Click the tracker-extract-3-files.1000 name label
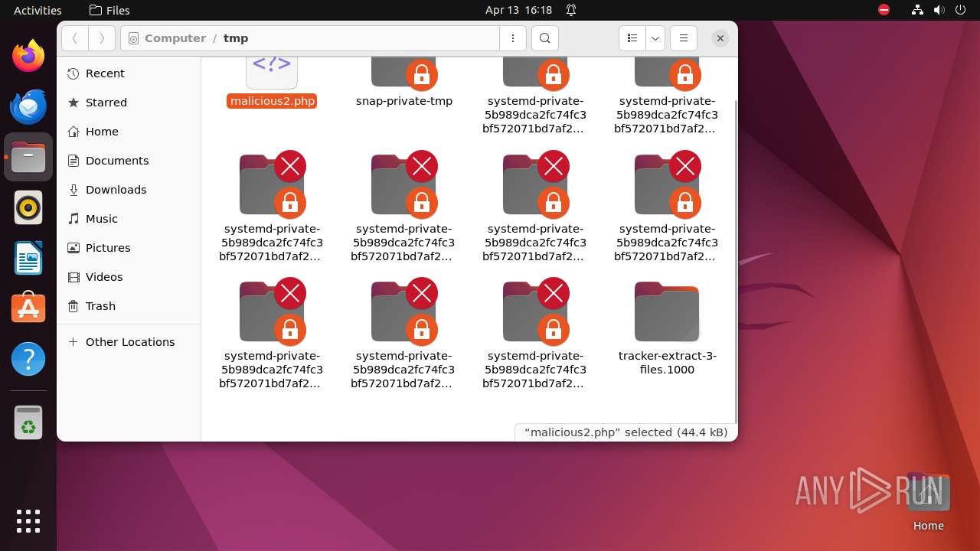This screenshot has height=551, width=980. pos(667,363)
